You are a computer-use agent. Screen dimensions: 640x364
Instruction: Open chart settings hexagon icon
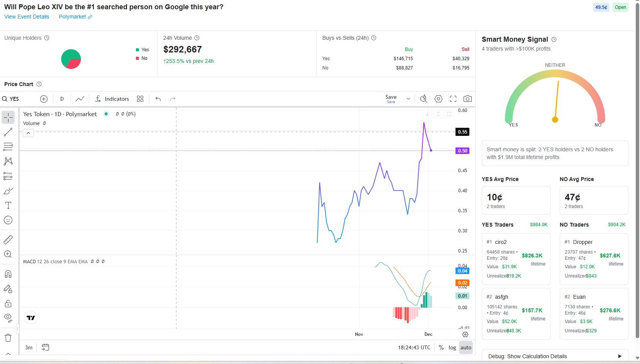tap(439, 99)
